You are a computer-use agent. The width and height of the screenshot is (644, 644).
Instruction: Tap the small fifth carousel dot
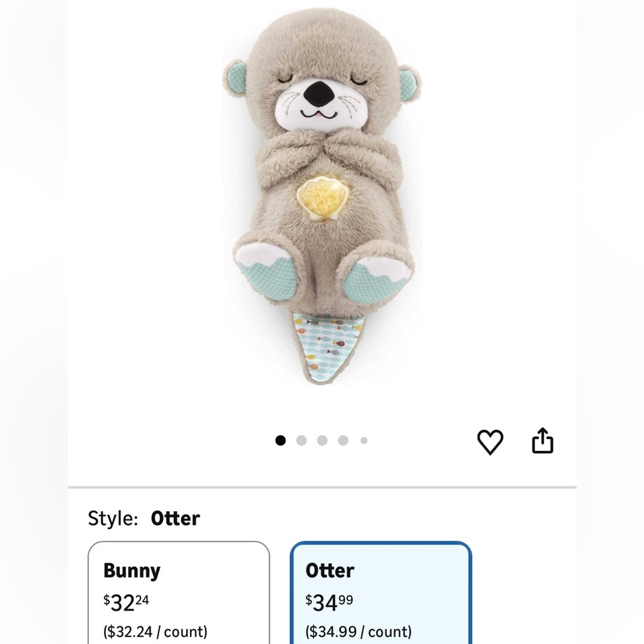click(x=364, y=440)
